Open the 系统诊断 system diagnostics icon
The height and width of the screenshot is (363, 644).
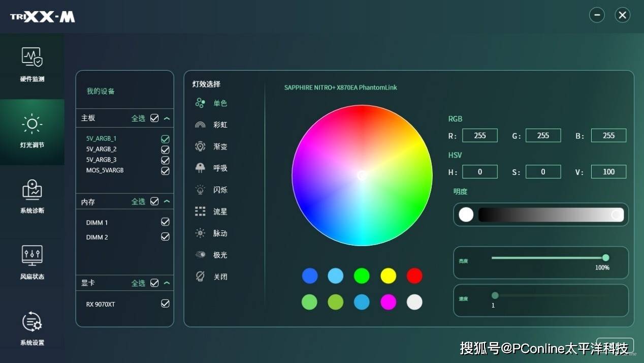(x=32, y=190)
